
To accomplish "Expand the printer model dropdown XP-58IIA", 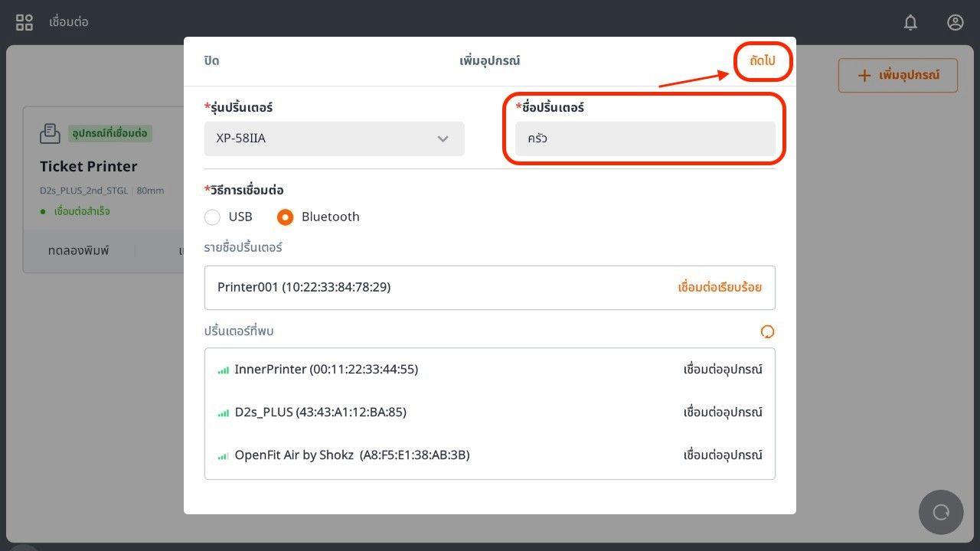I will 334,139.
